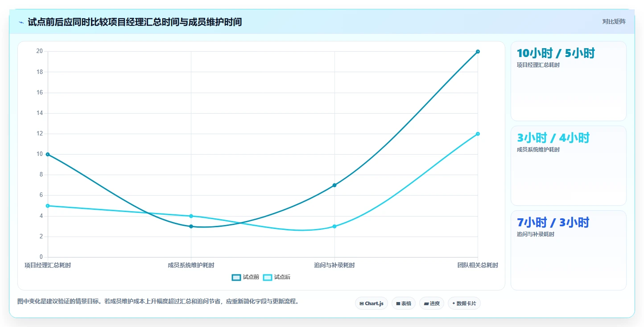Click the 试点前 point for 成员系统维护耗时

191,226
